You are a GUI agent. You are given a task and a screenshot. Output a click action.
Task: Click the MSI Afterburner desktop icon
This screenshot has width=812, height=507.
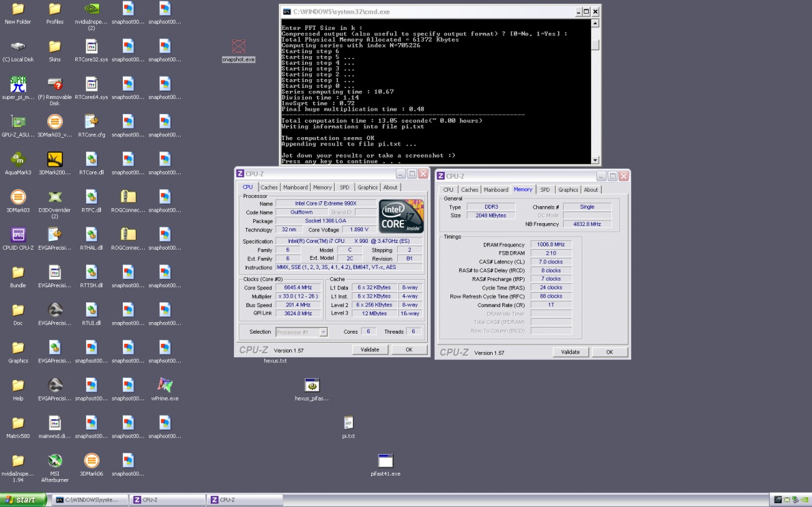tap(55, 461)
